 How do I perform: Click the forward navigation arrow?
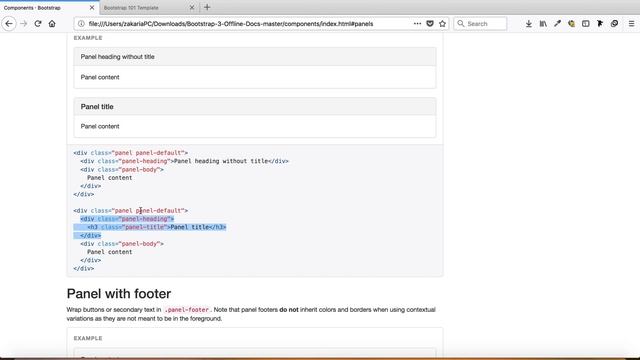click(24, 24)
